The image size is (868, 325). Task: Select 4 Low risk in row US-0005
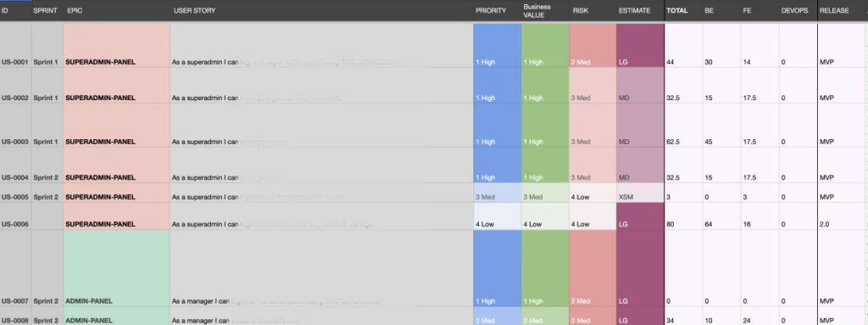pyautogui.click(x=593, y=193)
